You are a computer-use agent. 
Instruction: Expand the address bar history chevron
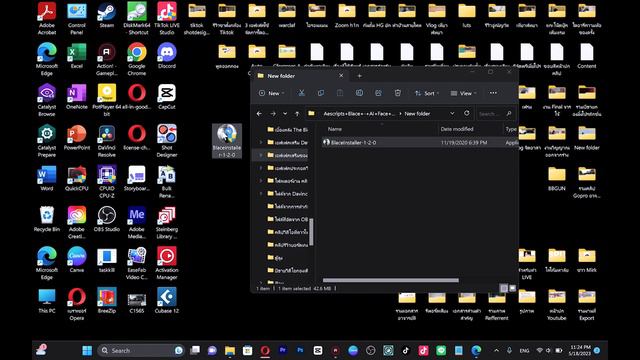point(452,113)
